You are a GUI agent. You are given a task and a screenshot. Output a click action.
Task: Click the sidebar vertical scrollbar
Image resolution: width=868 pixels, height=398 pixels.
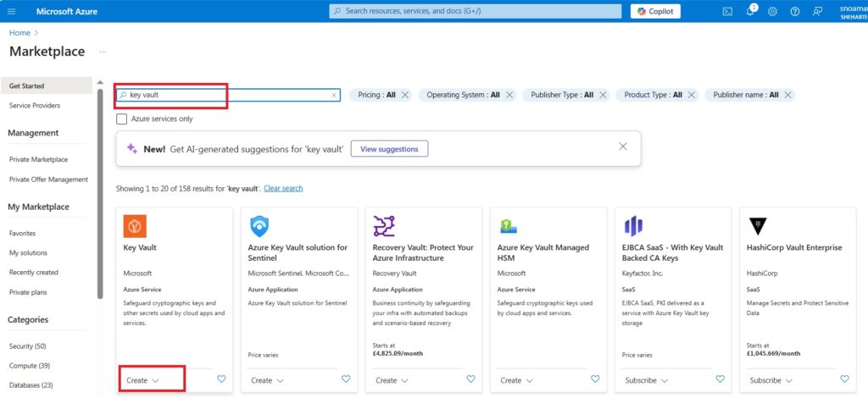coord(100,193)
